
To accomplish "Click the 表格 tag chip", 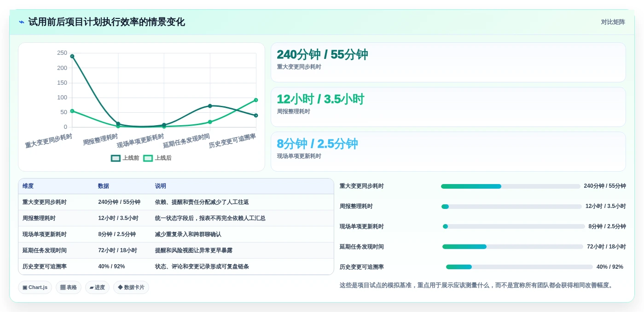I will (x=69, y=287).
